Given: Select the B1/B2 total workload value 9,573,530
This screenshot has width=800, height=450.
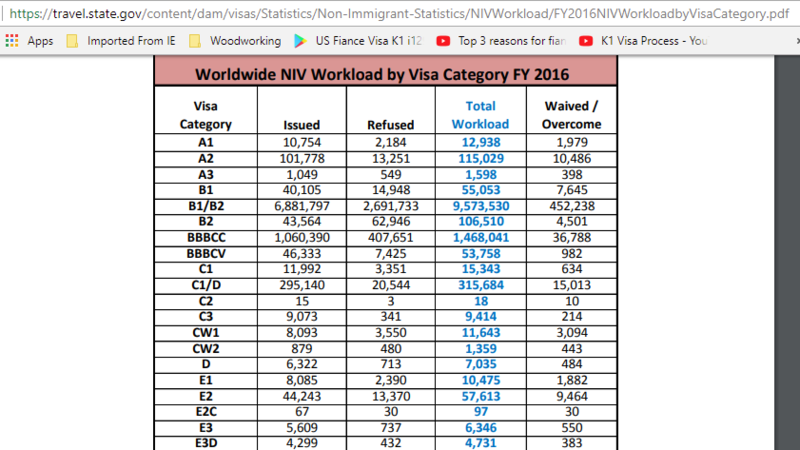Looking at the screenshot, I should [x=480, y=206].
